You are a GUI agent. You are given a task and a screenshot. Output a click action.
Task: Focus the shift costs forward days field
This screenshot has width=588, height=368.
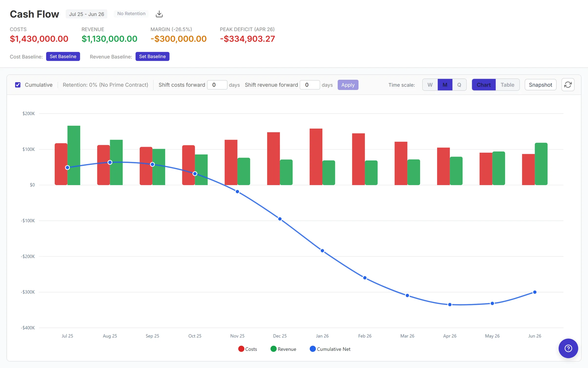click(217, 85)
